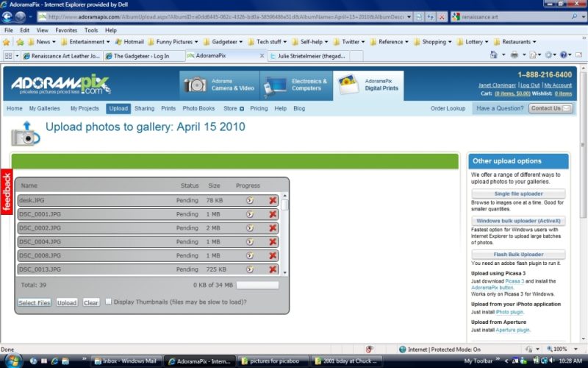Expand the Store menu in site navigation

pos(233,108)
